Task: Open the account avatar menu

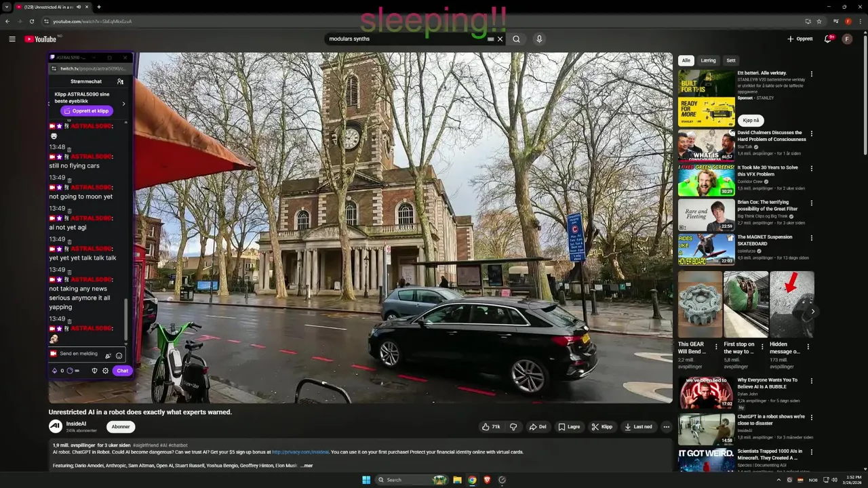Action: point(847,39)
